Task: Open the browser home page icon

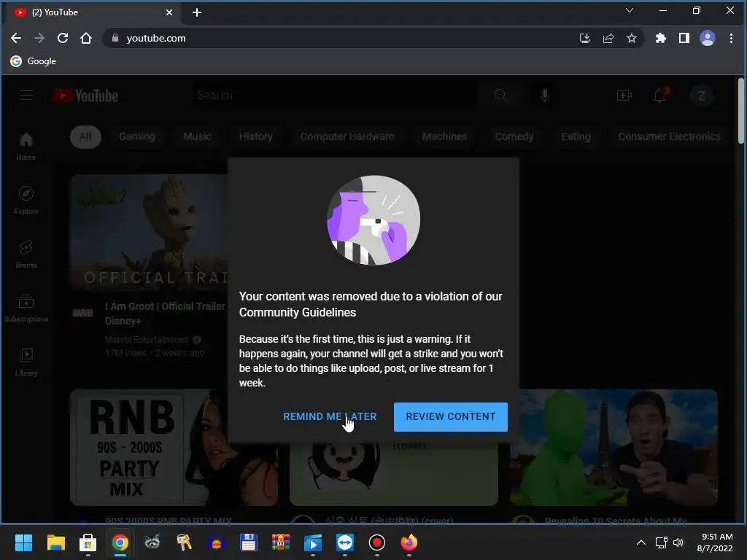Action: [x=86, y=38]
